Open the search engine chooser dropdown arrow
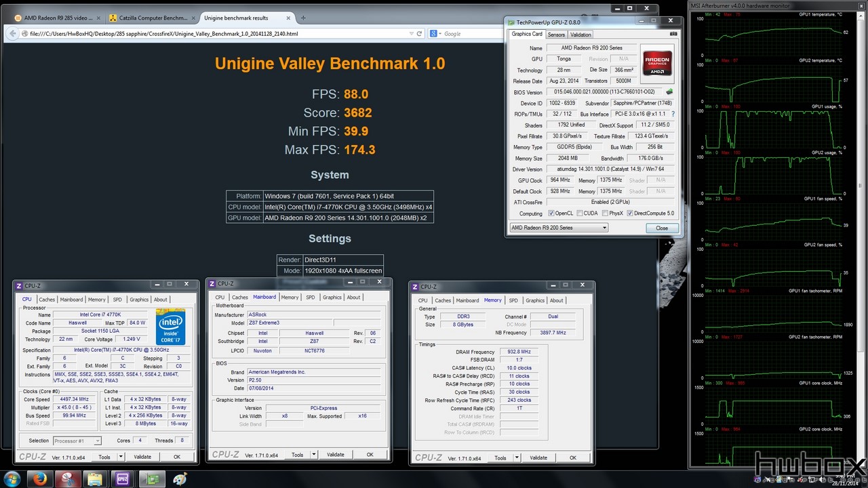The width and height of the screenshot is (868, 488). pos(440,33)
